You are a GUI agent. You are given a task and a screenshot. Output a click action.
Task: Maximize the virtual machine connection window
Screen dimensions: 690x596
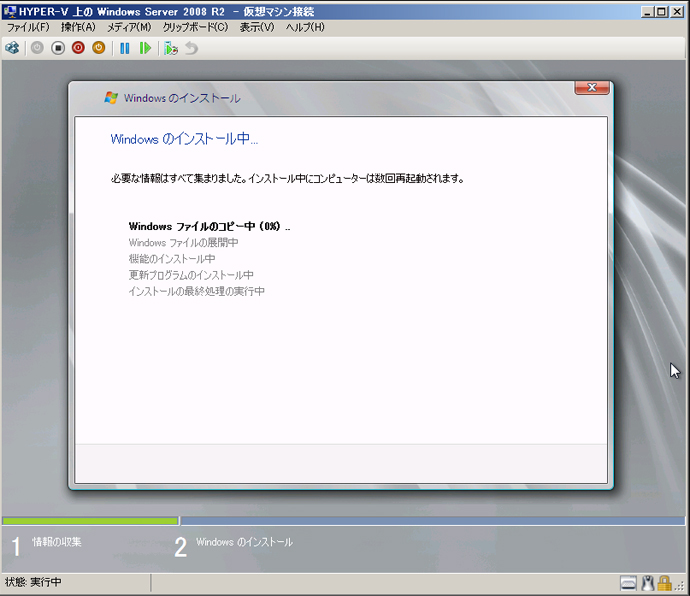[x=661, y=12]
